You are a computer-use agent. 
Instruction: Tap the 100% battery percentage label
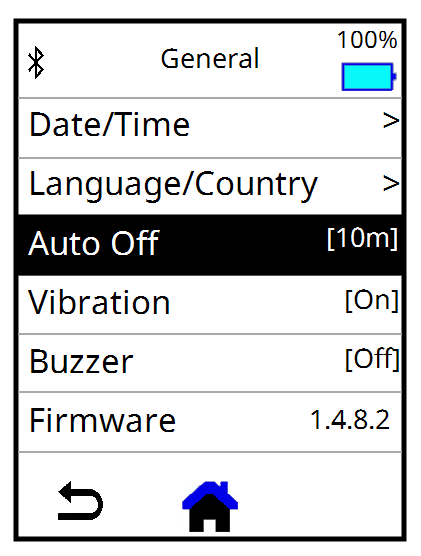point(367,39)
